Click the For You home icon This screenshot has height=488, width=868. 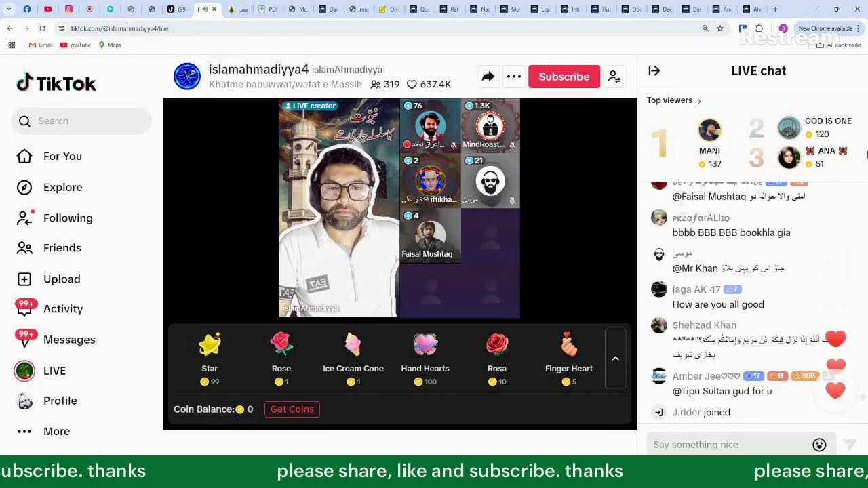(x=24, y=156)
